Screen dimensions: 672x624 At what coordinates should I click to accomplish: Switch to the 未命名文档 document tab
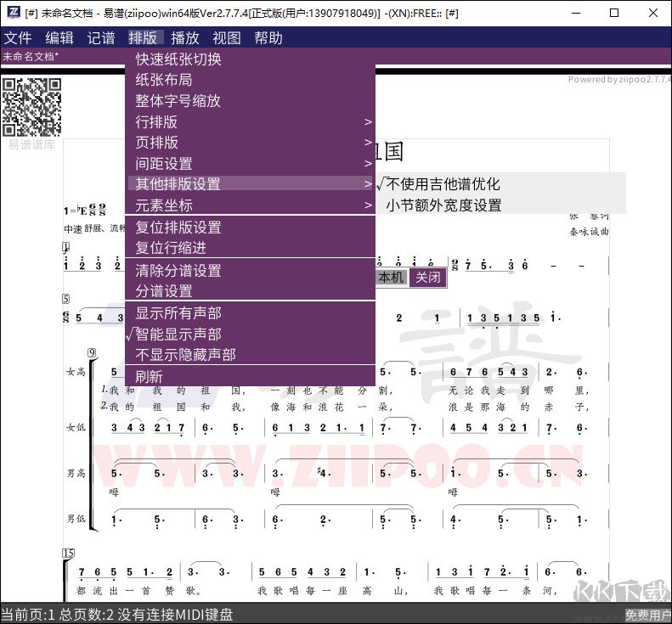(31, 56)
